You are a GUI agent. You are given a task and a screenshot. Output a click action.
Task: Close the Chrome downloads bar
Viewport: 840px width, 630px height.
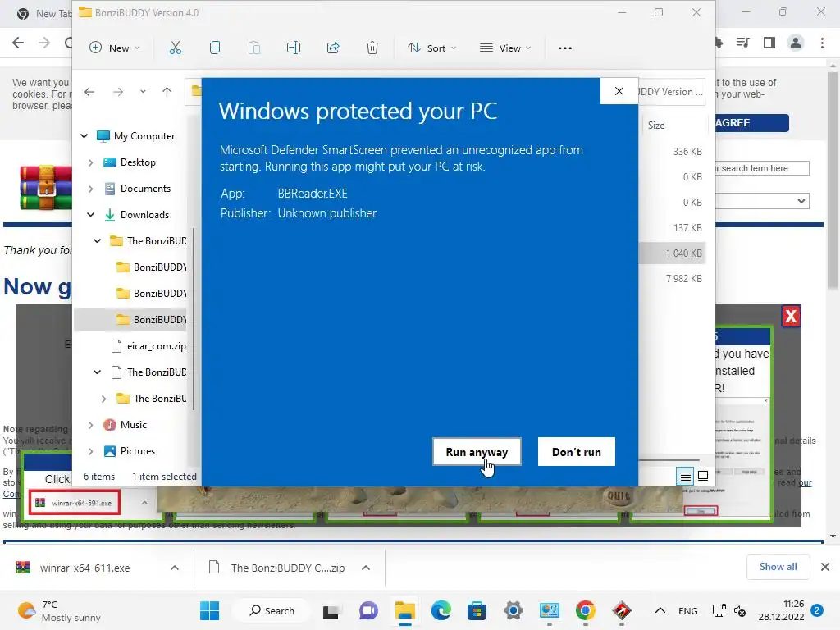[x=825, y=567]
